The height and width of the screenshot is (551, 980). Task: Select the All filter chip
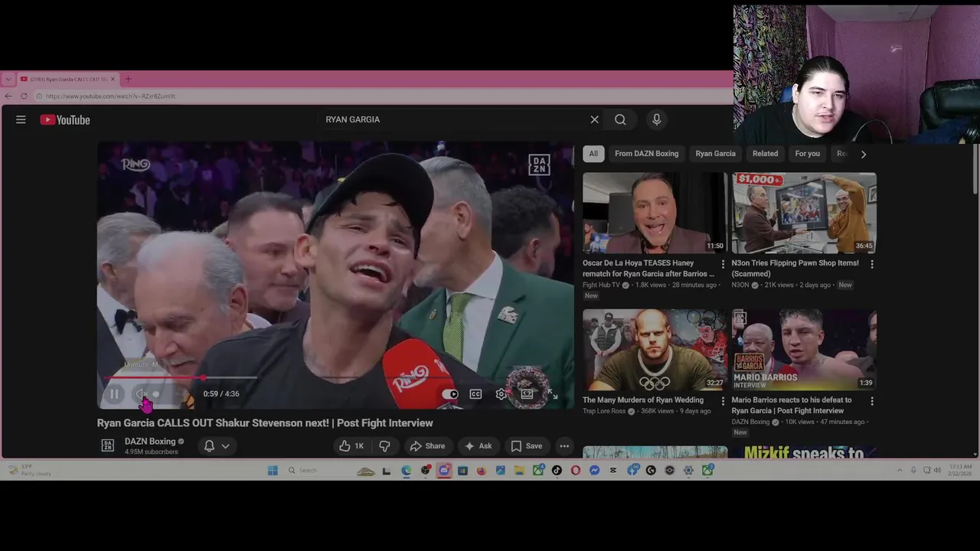pyautogui.click(x=593, y=154)
